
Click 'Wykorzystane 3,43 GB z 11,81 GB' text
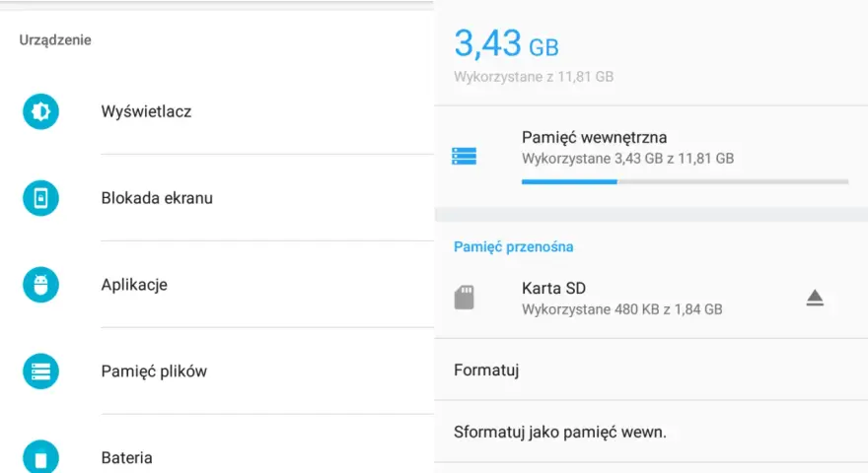click(x=627, y=159)
